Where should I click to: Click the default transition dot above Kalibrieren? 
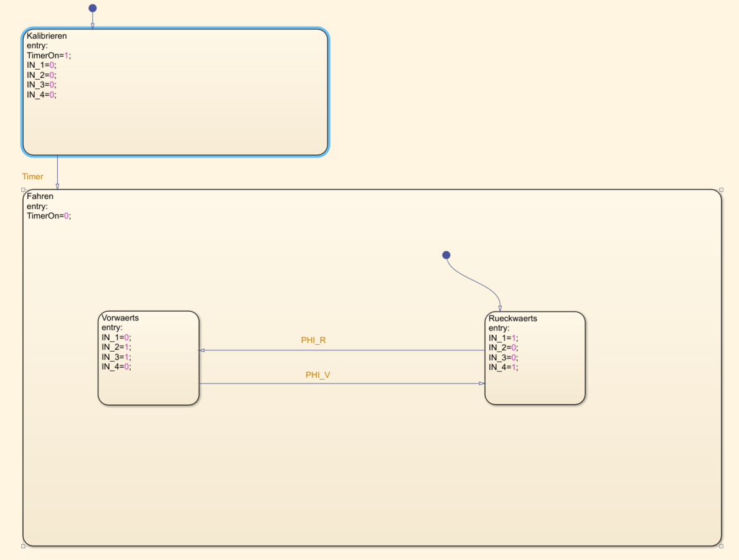pos(93,8)
